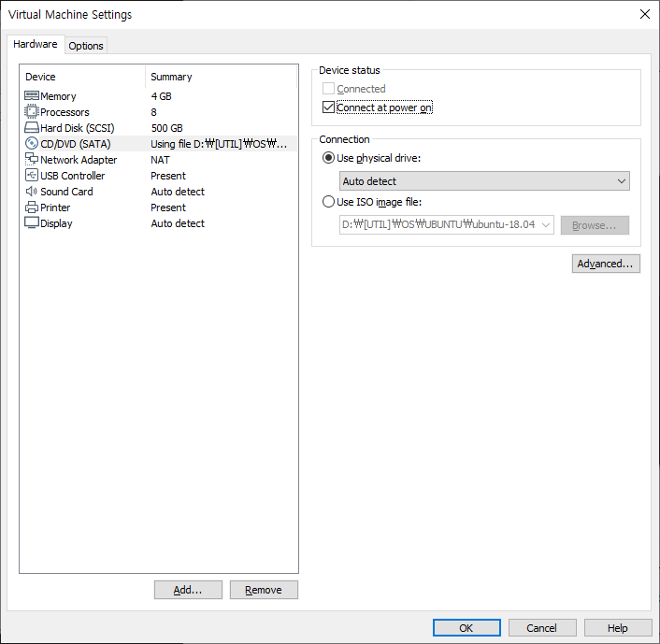
Task: Select the Memory row label
Action: [58, 96]
